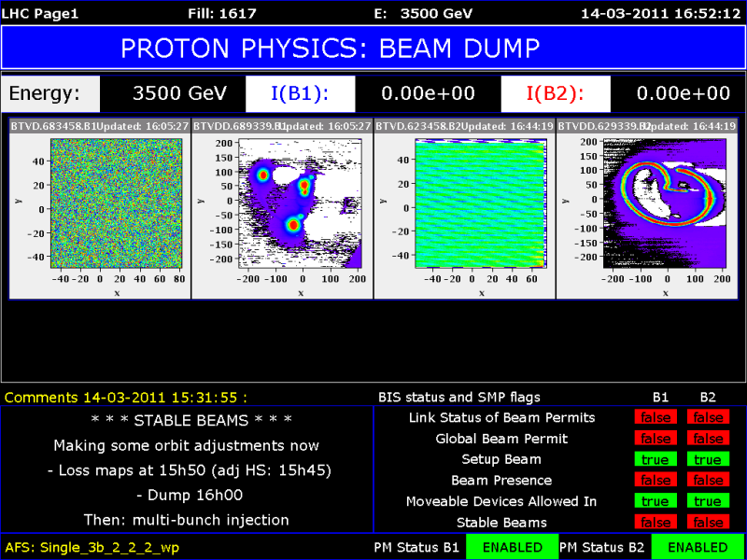Select the "Beam Presence" label
747x560 pixels.
point(501,481)
